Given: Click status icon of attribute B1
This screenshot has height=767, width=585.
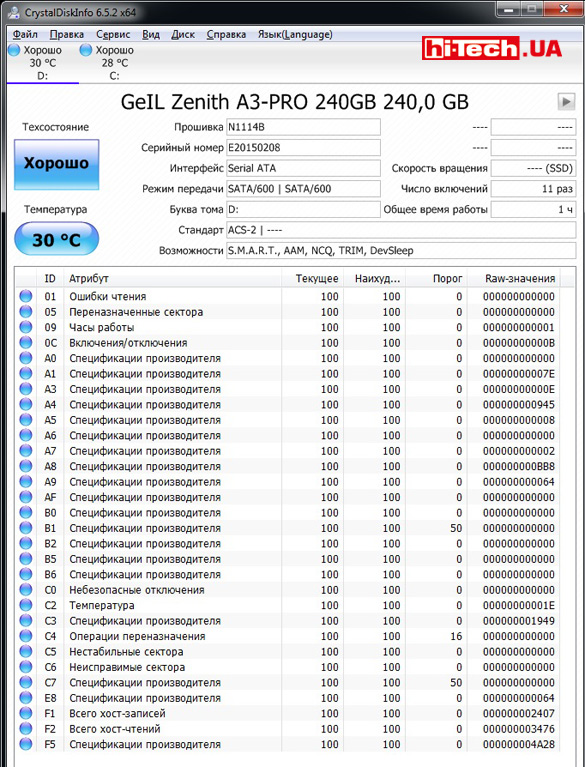Looking at the screenshot, I should (26, 528).
